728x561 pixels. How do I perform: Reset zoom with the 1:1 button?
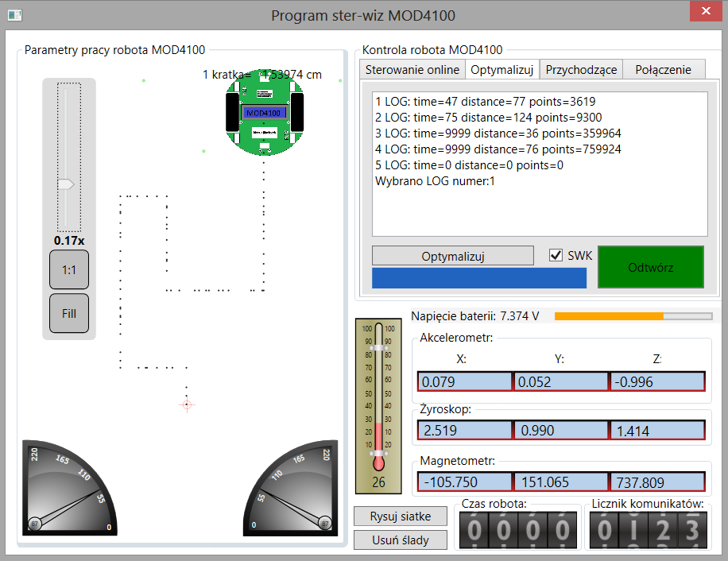click(x=69, y=270)
